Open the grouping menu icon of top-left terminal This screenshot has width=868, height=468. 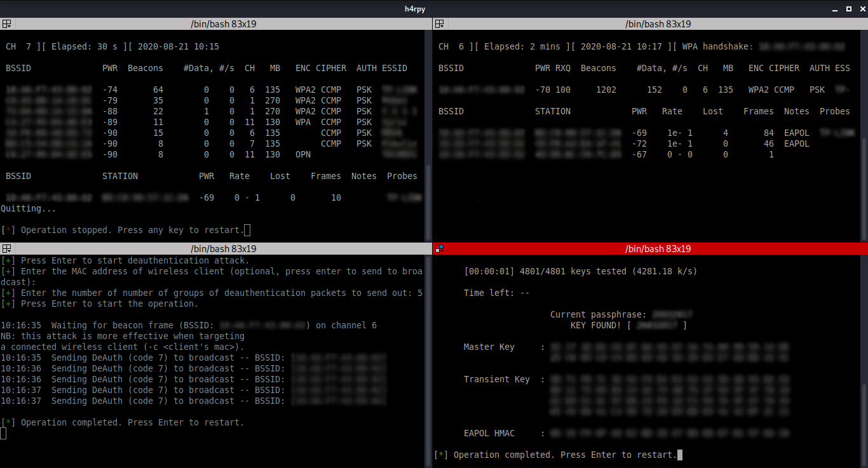(x=7, y=24)
